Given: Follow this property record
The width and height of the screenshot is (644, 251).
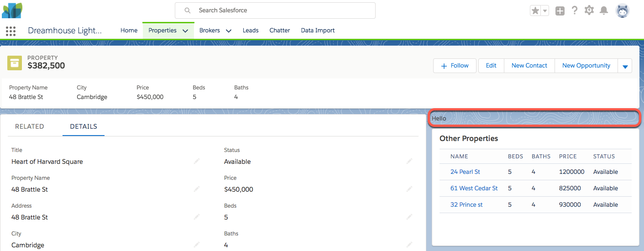Looking at the screenshot, I should coord(455,66).
